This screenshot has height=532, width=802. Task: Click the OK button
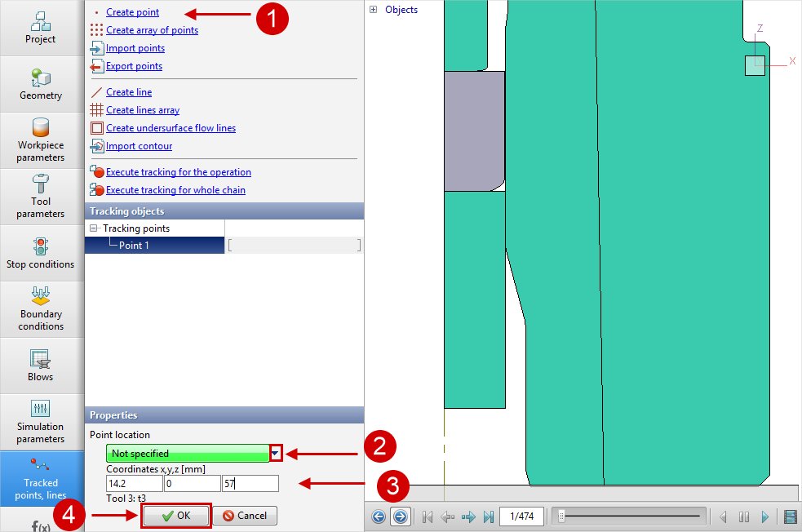pyautogui.click(x=176, y=516)
